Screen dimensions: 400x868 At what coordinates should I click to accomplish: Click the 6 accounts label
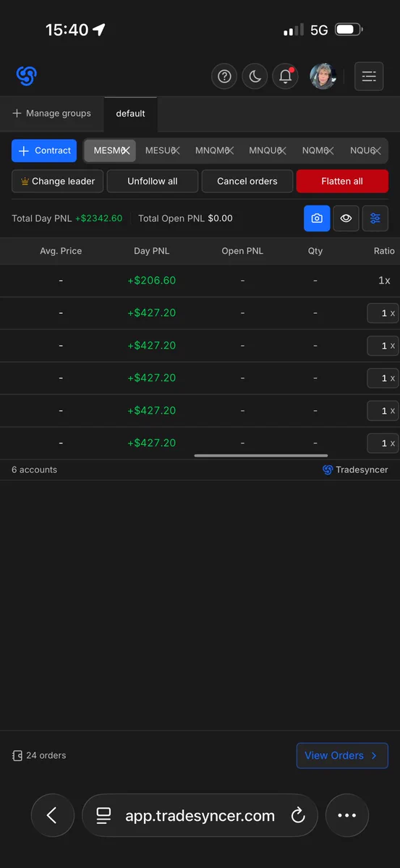34,469
